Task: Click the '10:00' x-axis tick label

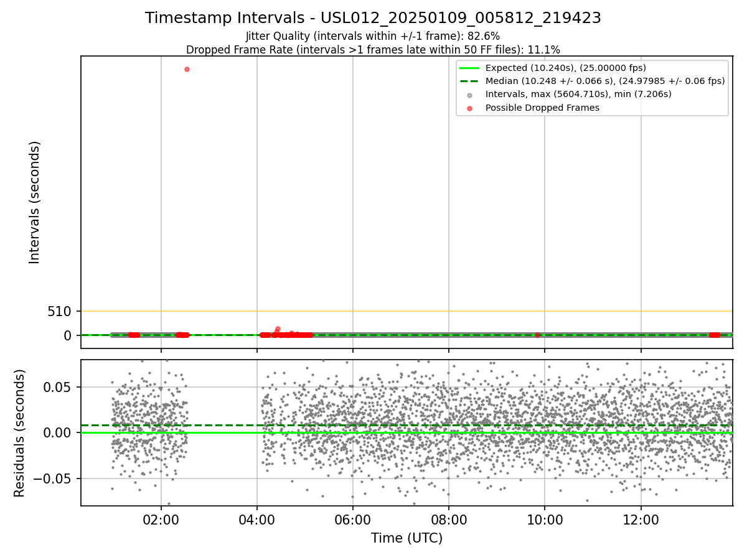Action: pyautogui.click(x=545, y=520)
